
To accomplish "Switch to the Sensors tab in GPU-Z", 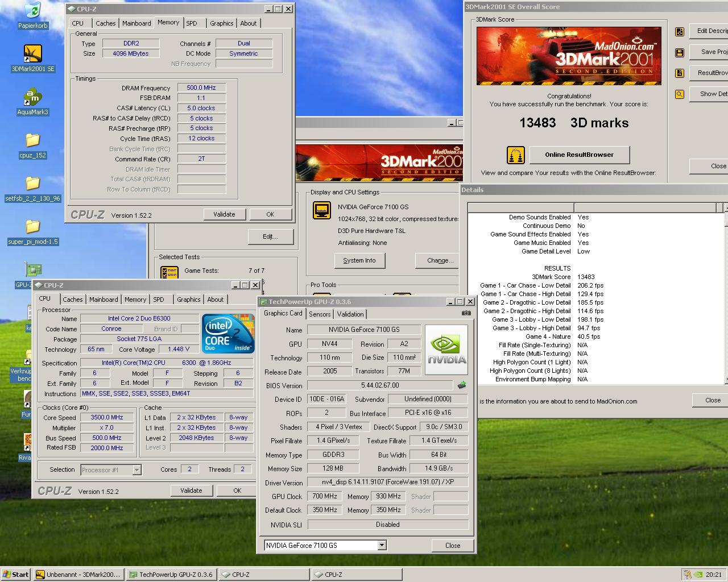I will click(x=320, y=314).
